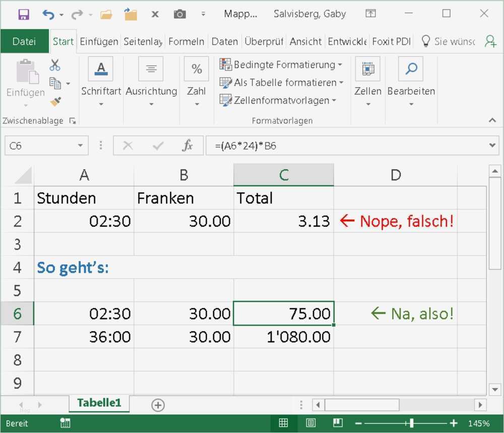This screenshot has height=433, width=504.
Task: Click the formula bar text =(A6*24)*B6
Action: [245, 146]
